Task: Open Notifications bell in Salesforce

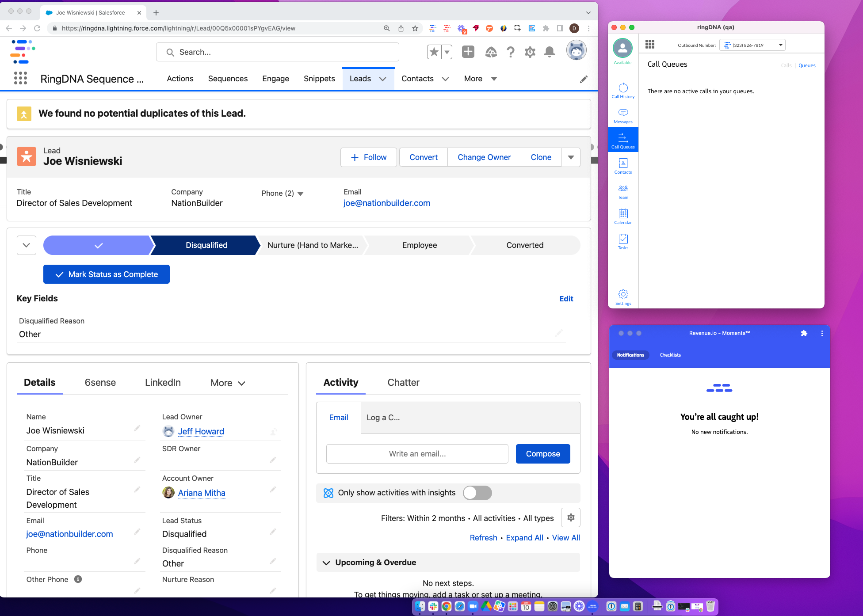Action: click(x=549, y=52)
